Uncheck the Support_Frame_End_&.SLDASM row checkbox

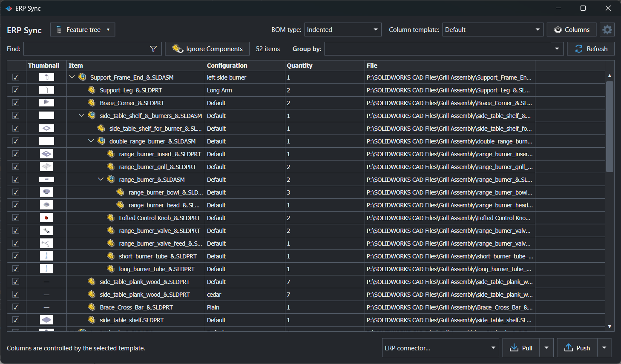pos(16,77)
